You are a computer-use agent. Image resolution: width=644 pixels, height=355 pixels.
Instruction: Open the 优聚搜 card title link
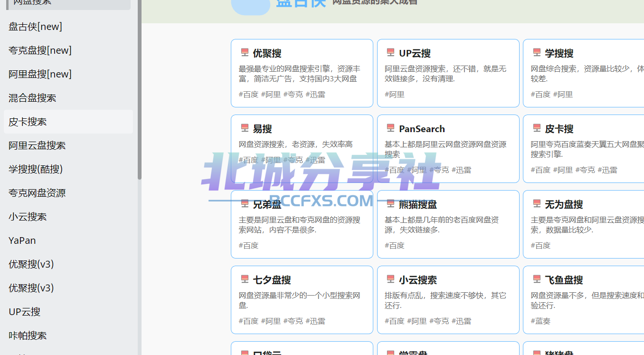[x=267, y=53]
